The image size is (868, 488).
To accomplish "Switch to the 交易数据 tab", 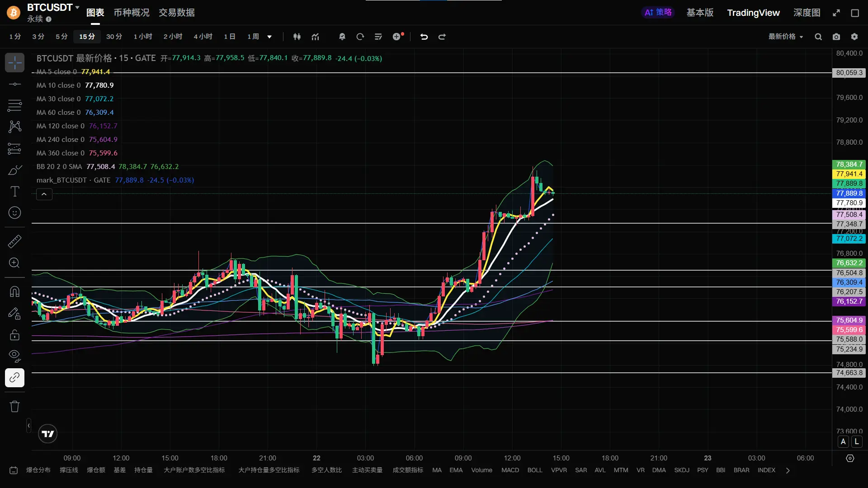I will click(x=176, y=13).
